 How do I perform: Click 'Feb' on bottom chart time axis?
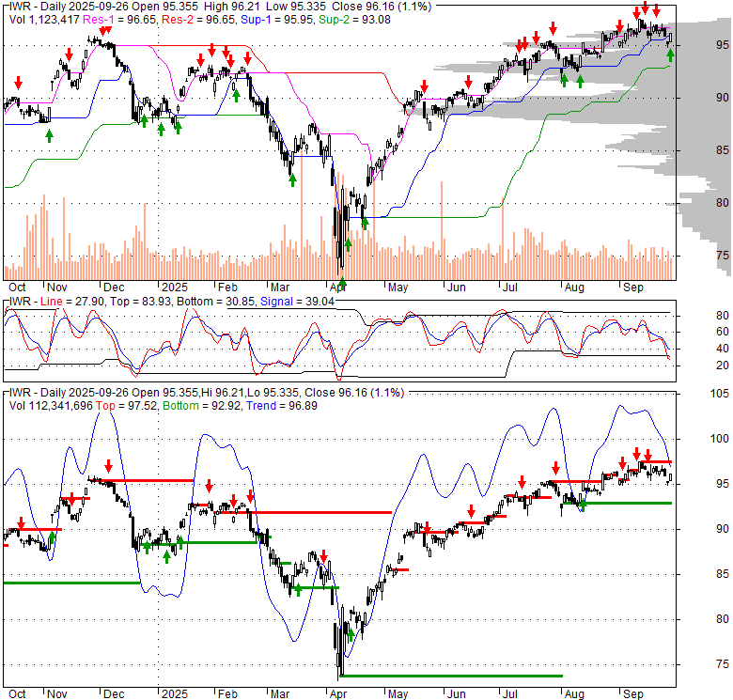pyautogui.click(x=227, y=693)
